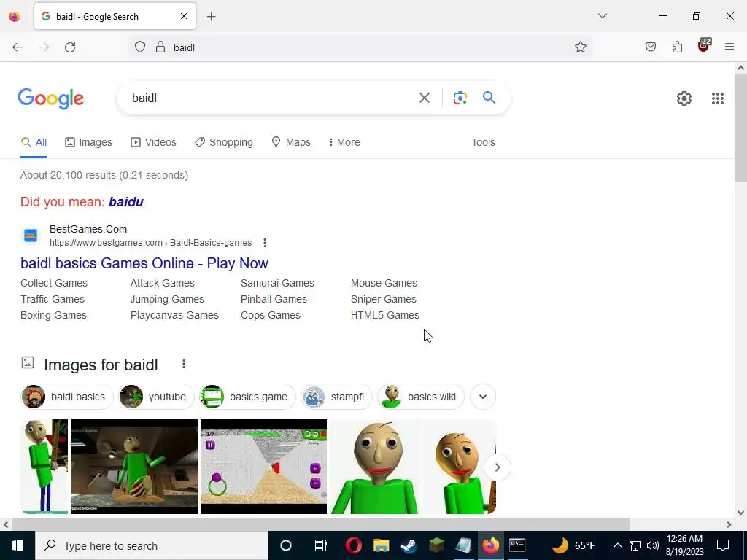Open Baldi dark hallway image thumbnail
747x560 pixels.
pos(134,467)
